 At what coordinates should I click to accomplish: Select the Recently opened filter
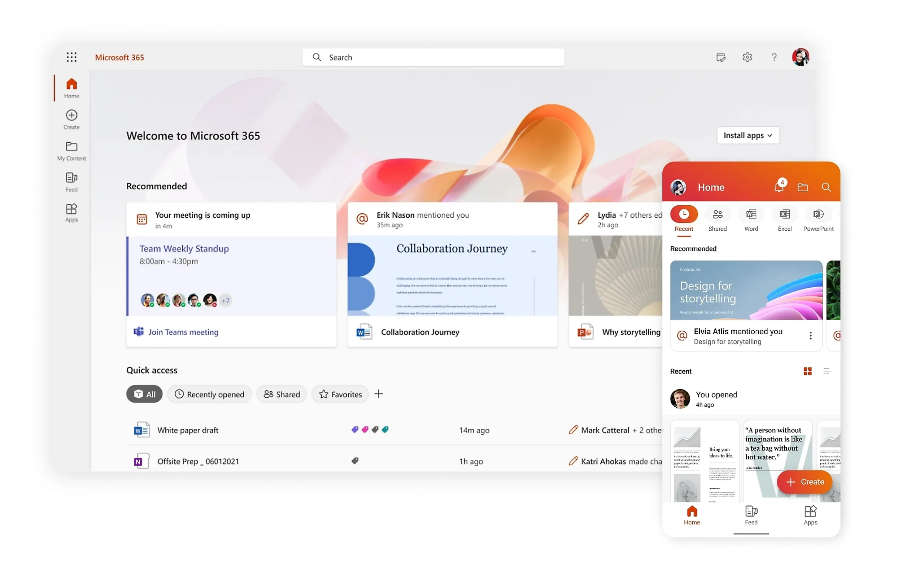coord(209,394)
